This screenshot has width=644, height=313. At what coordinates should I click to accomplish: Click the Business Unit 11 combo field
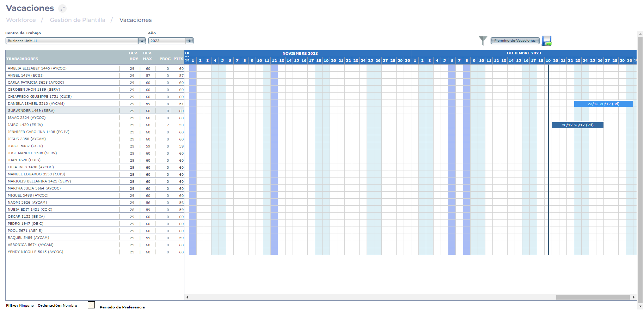[72, 41]
